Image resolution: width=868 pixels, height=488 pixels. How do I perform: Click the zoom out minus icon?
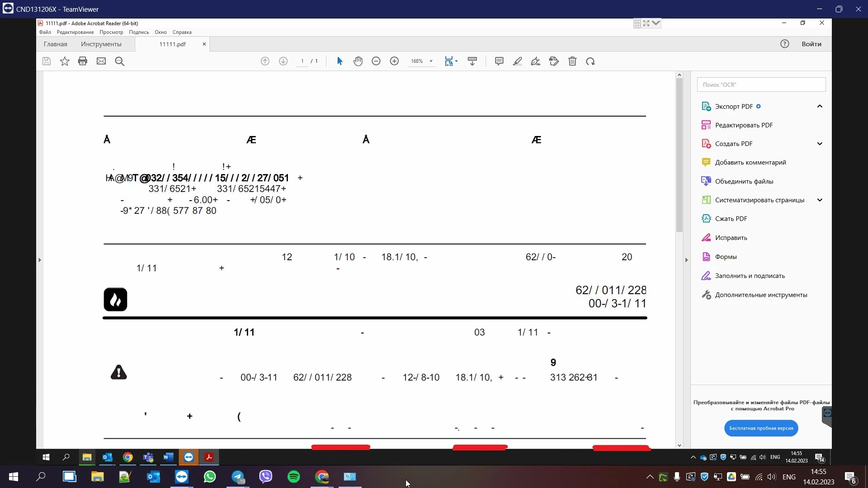click(x=376, y=61)
